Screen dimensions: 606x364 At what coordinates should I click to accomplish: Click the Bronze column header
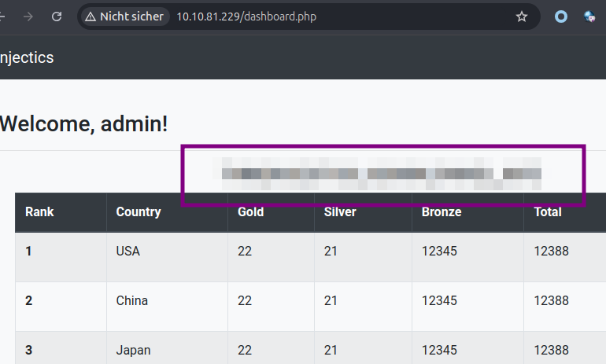442,212
